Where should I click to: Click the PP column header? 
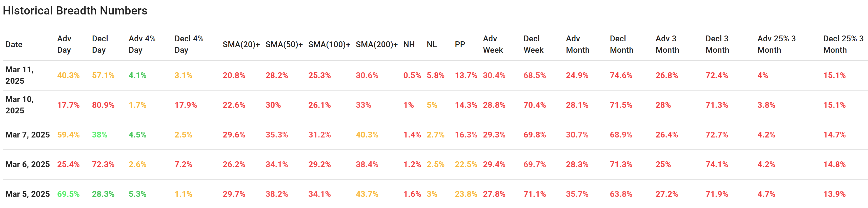tap(460, 44)
